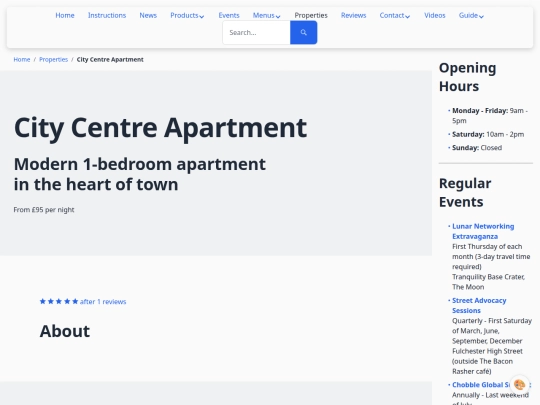The height and width of the screenshot is (405, 540).
Task: Click the City Centre Apartment main heading
Action: tap(160, 128)
